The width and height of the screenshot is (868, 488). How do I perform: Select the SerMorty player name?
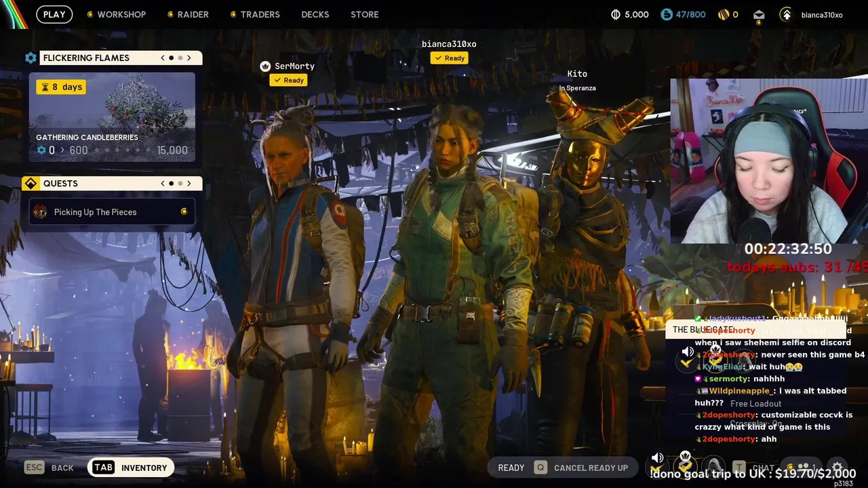click(294, 66)
